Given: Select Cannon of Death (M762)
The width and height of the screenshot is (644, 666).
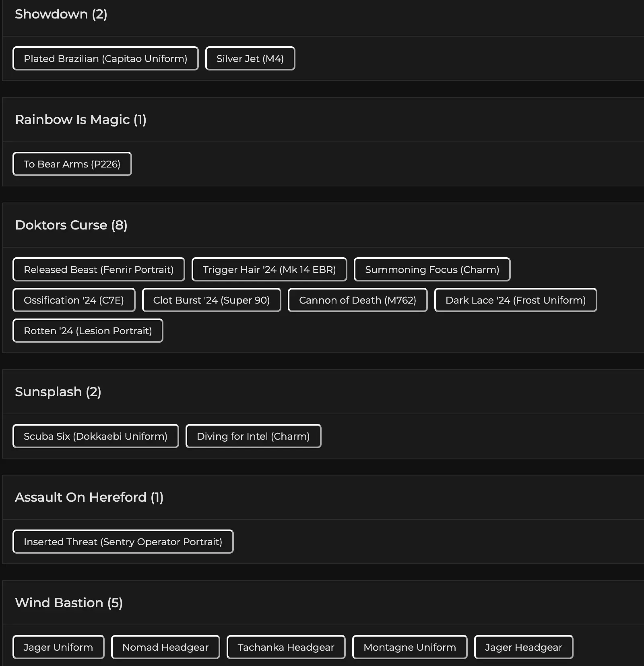Looking at the screenshot, I should [x=357, y=300].
